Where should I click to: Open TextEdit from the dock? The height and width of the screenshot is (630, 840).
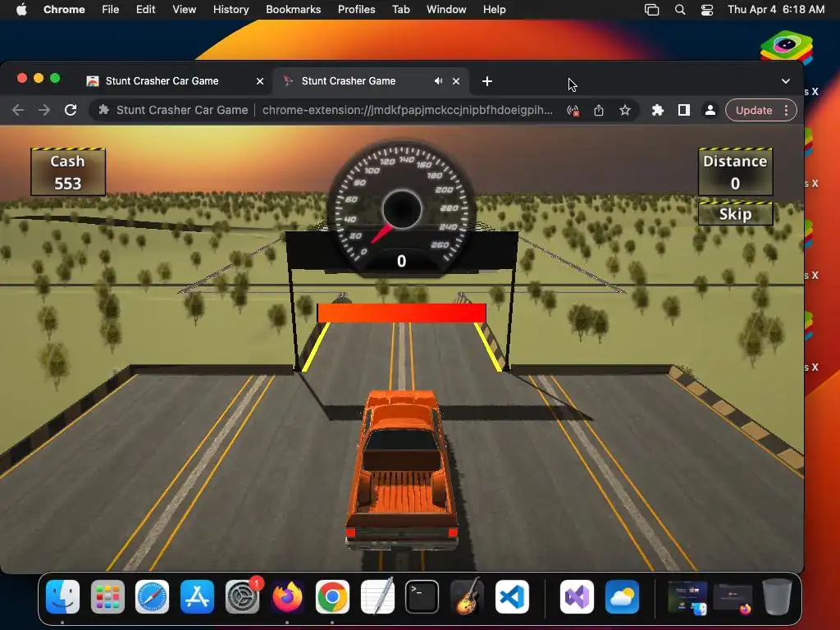point(377,597)
